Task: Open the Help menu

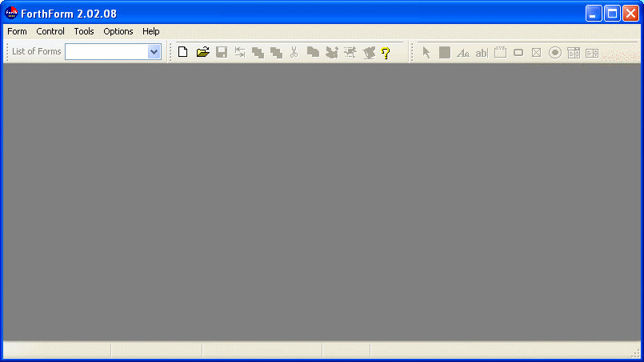Action: point(151,31)
